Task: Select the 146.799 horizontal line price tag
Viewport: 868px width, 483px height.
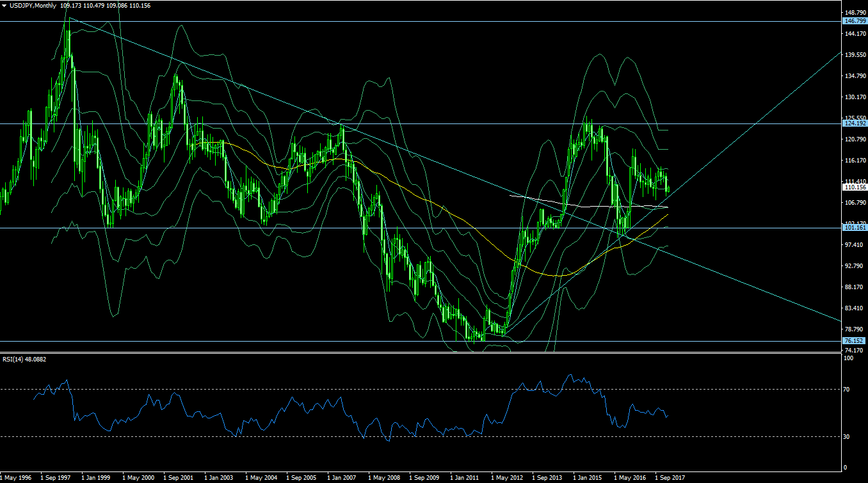Action: (855, 21)
